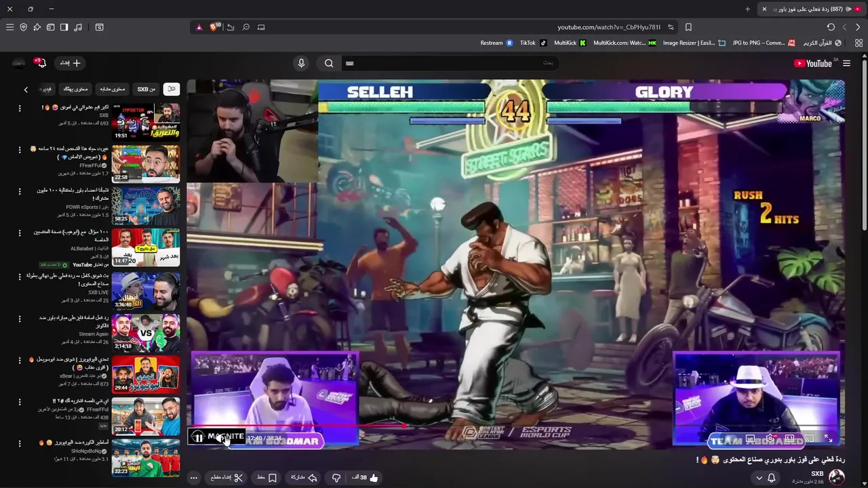Open the JPG to PNG bookmark
Screen dimensions: 868x488
pyautogui.click(x=764, y=43)
